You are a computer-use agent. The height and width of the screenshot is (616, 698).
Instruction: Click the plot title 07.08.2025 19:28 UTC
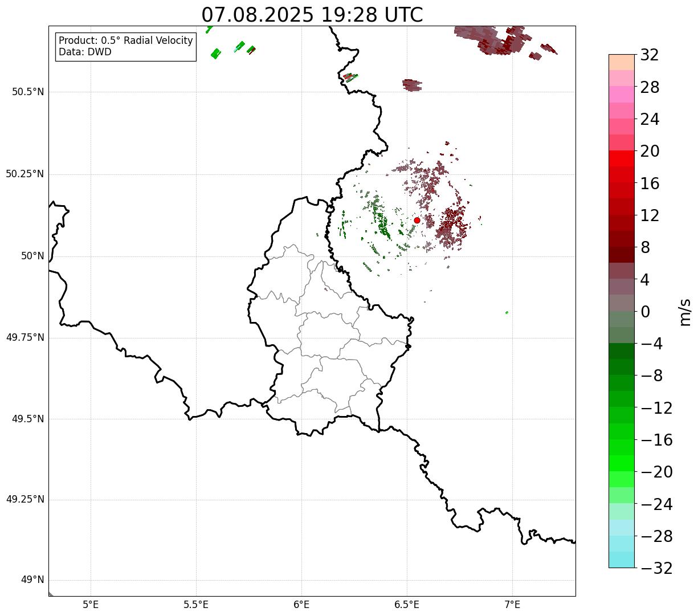click(x=312, y=15)
